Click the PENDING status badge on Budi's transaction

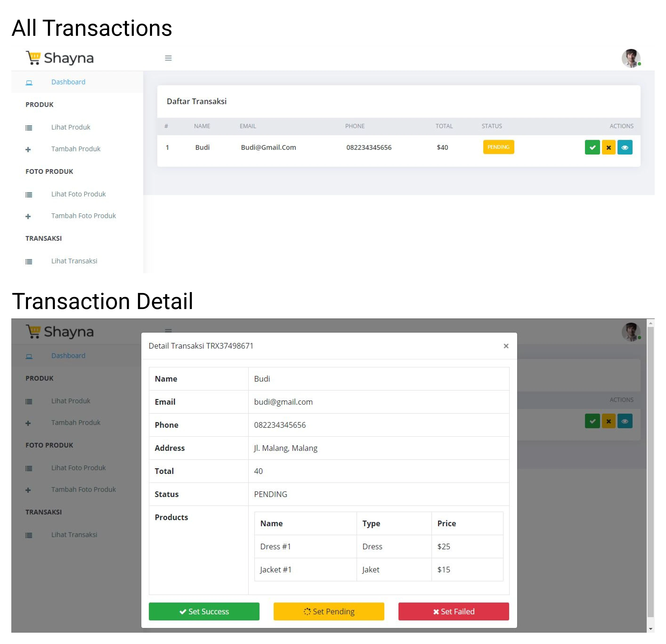pyautogui.click(x=498, y=147)
